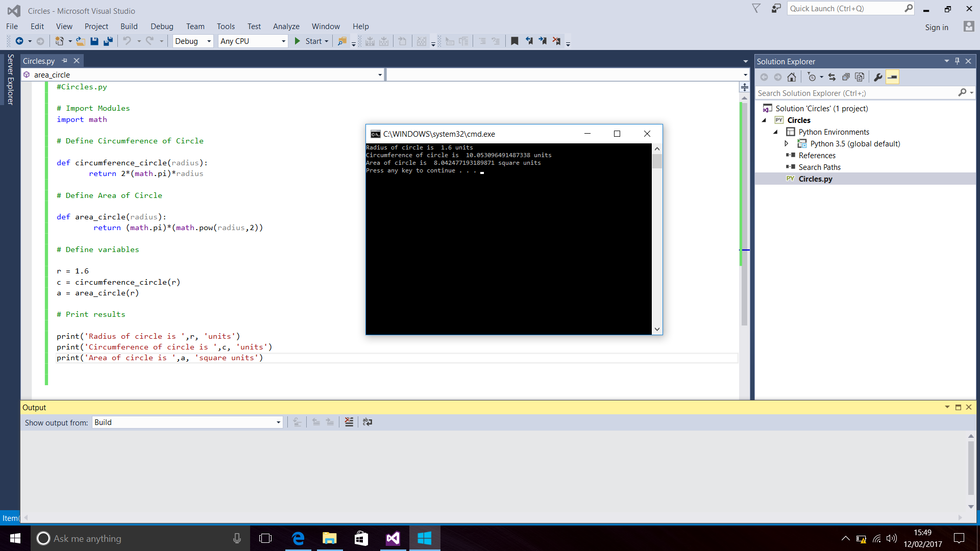Select the Debug configuration dropdown
Image resolution: width=980 pixels, height=551 pixels.
pyautogui.click(x=191, y=41)
